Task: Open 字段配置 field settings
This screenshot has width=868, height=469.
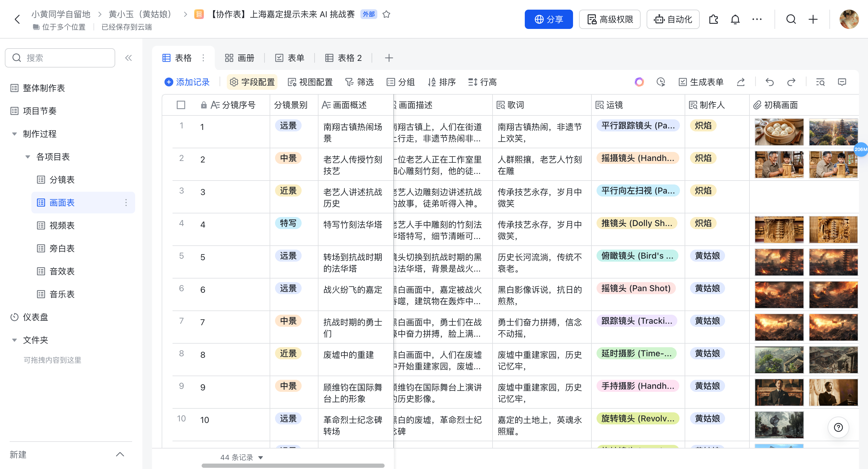Action: pos(252,82)
